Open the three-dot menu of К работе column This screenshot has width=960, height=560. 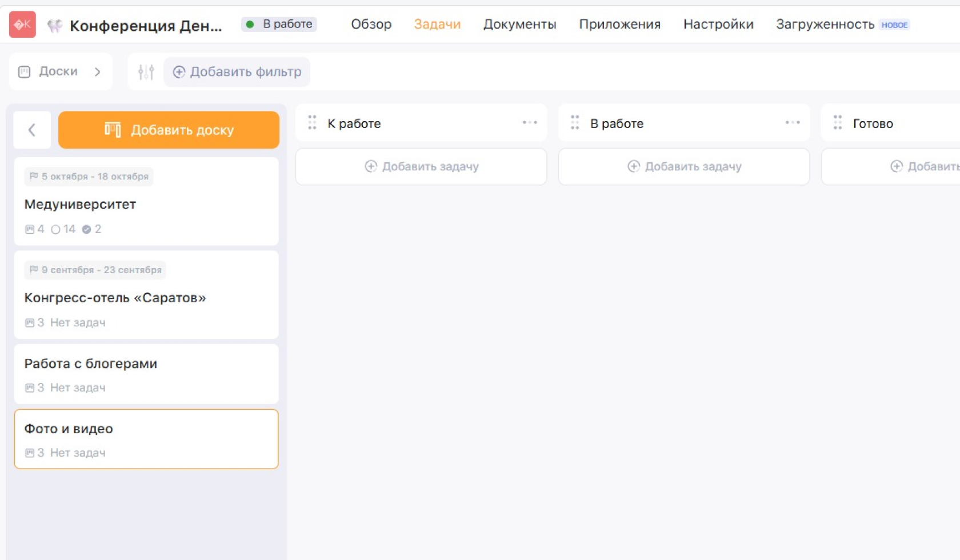[x=530, y=122]
